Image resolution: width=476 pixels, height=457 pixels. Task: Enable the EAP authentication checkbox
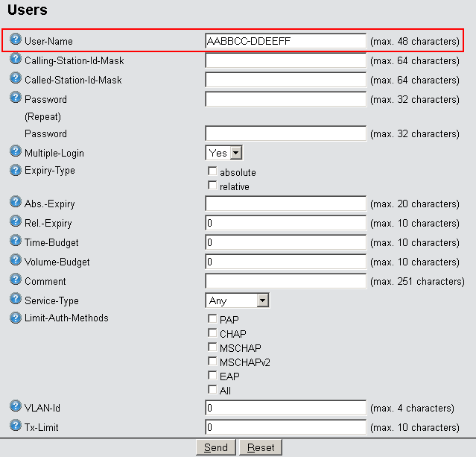tap(212, 376)
